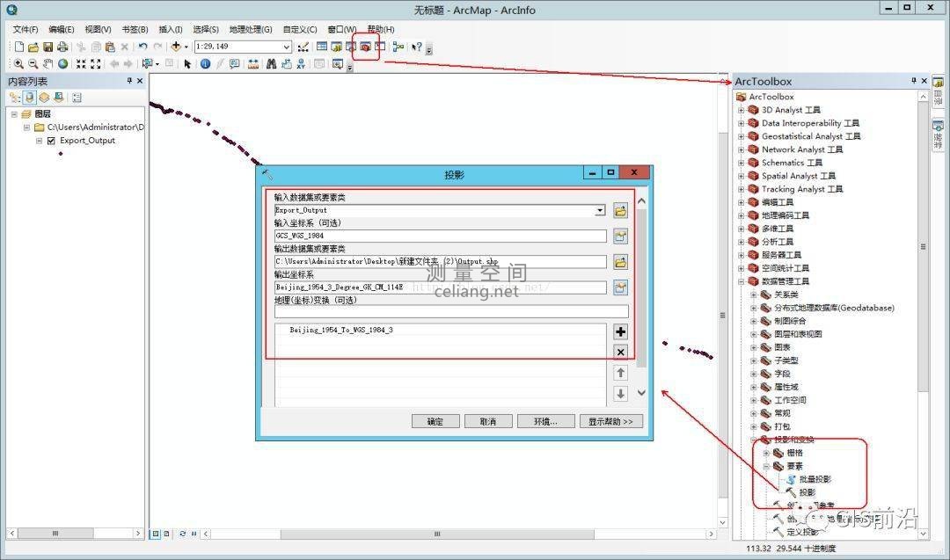Image resolution: width=950 pixels, height=560 pixels.
Task: Confirm projection with 确定 button
Action: 435,421
